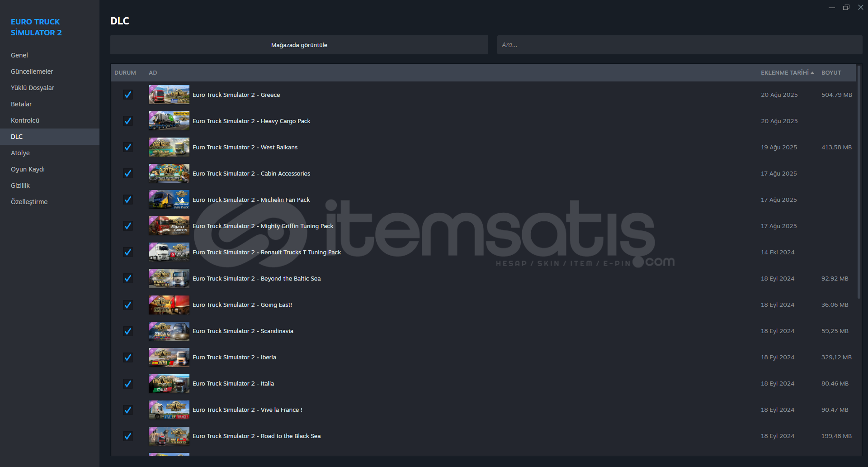Viewport: 868px width, 467px height.
Task: Go to the Özelleştirme tab
Action: click(x=50, y=202)
